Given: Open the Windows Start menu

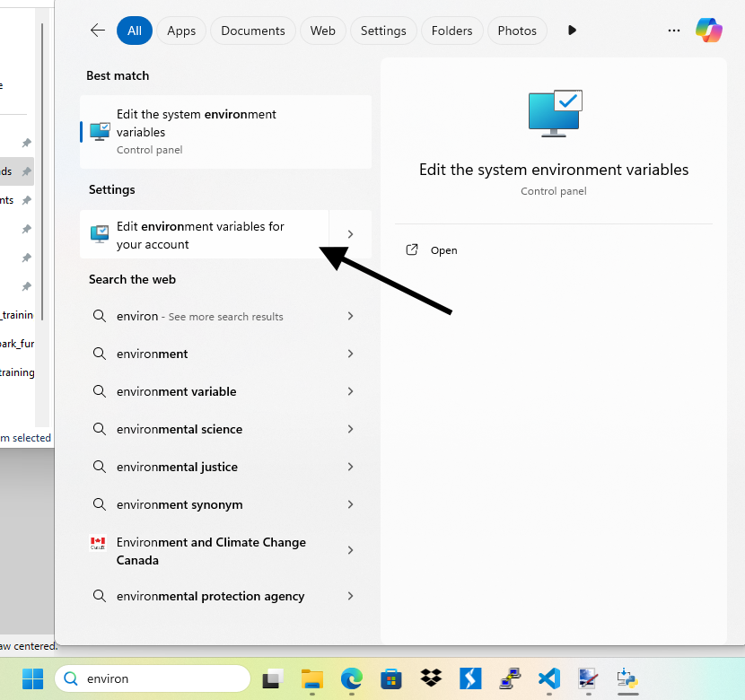Looking at the screenshot, I should 32,678.
